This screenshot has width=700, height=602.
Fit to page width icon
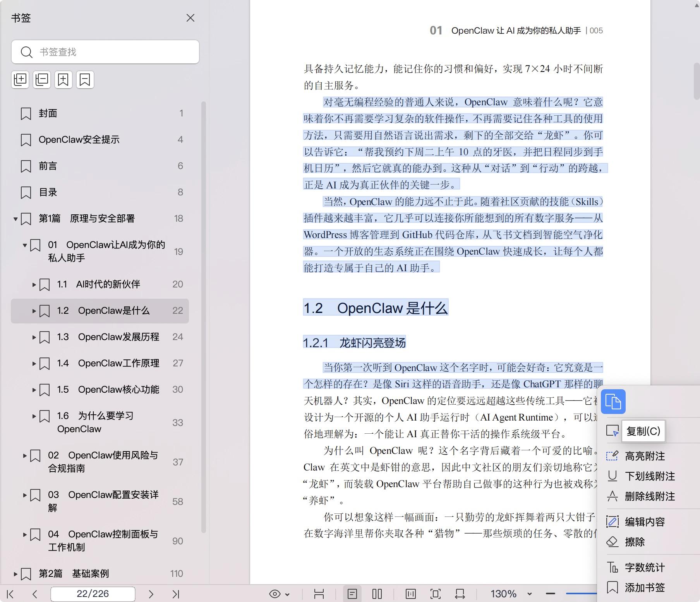point(460,594)
